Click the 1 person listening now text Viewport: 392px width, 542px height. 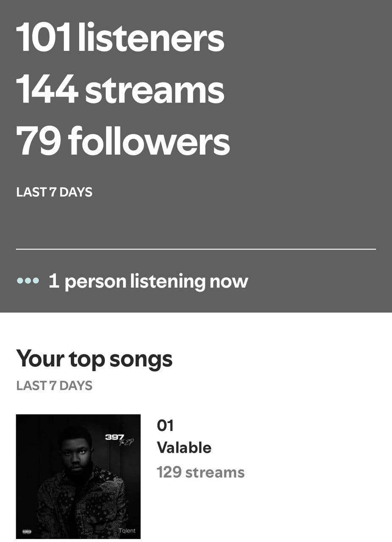pos(148,281)
